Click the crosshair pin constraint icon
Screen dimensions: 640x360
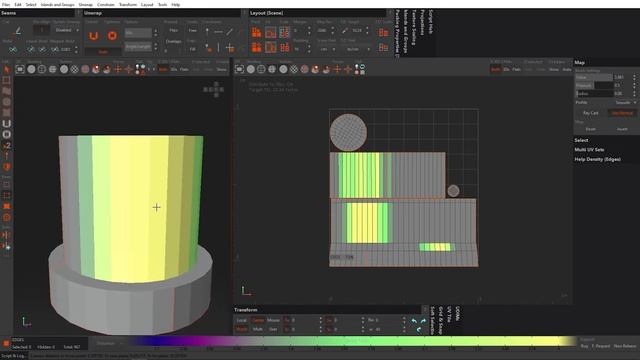point(230,48)
